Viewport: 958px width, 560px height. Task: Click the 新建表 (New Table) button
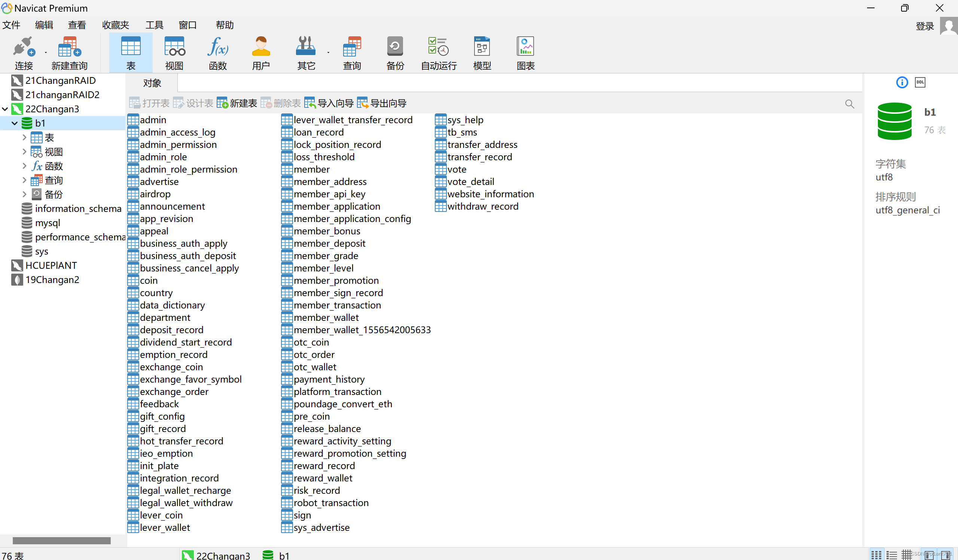click(x=237, y=103)
